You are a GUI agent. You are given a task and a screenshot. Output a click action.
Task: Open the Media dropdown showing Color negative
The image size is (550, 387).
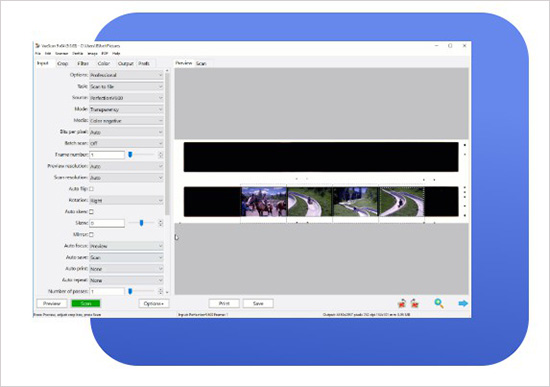tap(126, 121)
